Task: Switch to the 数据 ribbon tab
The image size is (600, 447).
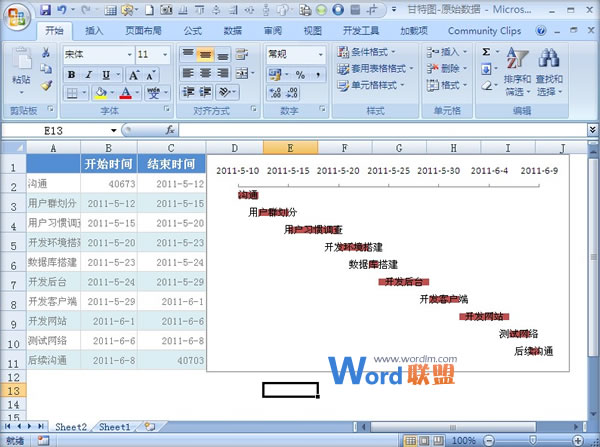Action: pos(233,31)
